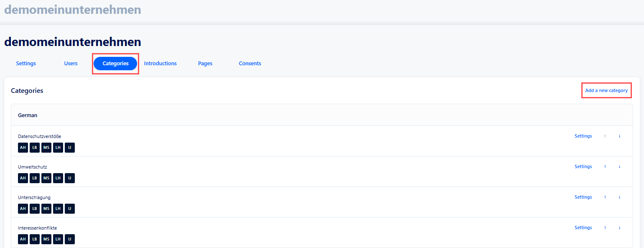The width and height of the screenshot is (644, 248).
Task: Open the Consents tab
Action: (x=250, y=64)
